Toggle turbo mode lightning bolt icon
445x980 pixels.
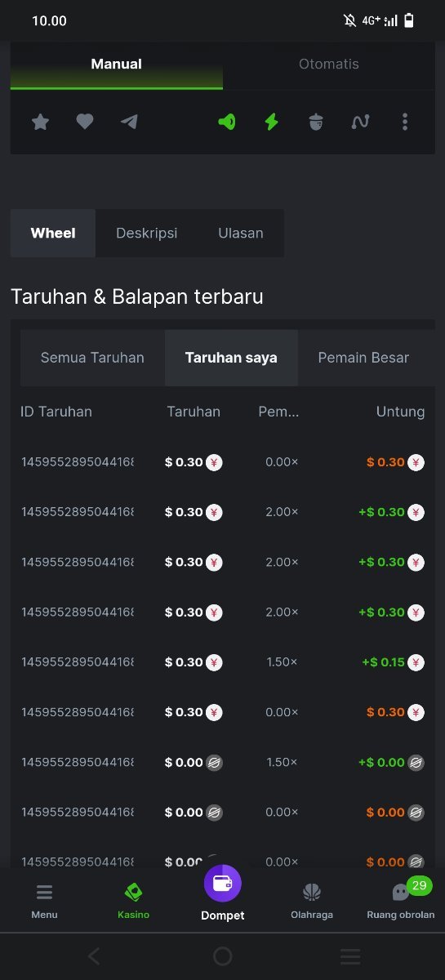click(272, 122)
